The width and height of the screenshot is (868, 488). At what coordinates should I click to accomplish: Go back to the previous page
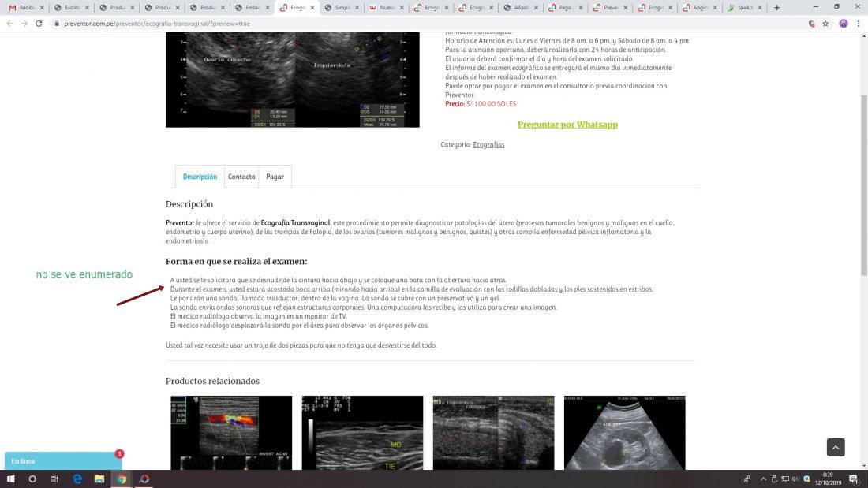point(10,24)
